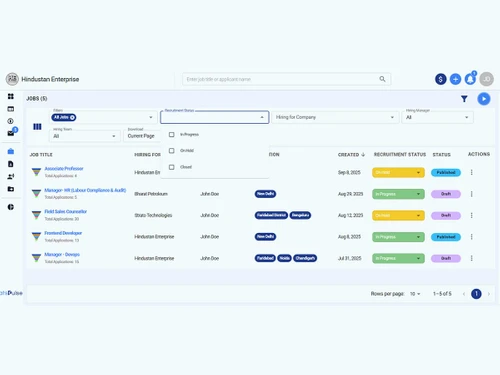The width and height of the screenshot is (500, 375).
Task: Open actions menu for Frontend Developer row
Action: coord(471,237)
